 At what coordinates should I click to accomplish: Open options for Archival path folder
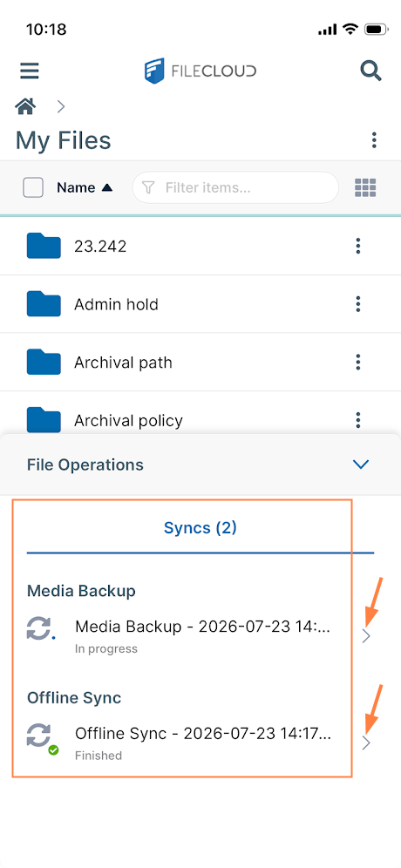coord(358,362)
